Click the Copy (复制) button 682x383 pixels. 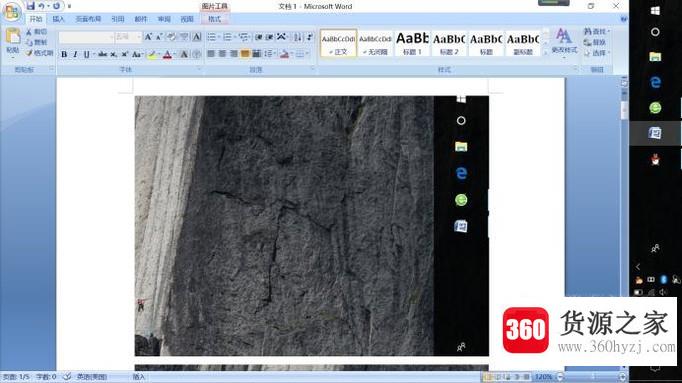pos(36,42)
